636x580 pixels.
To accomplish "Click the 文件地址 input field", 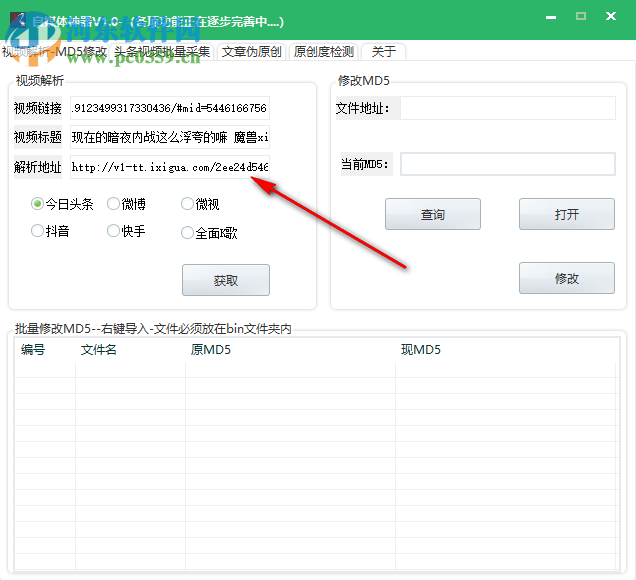I will pos(508,108).
